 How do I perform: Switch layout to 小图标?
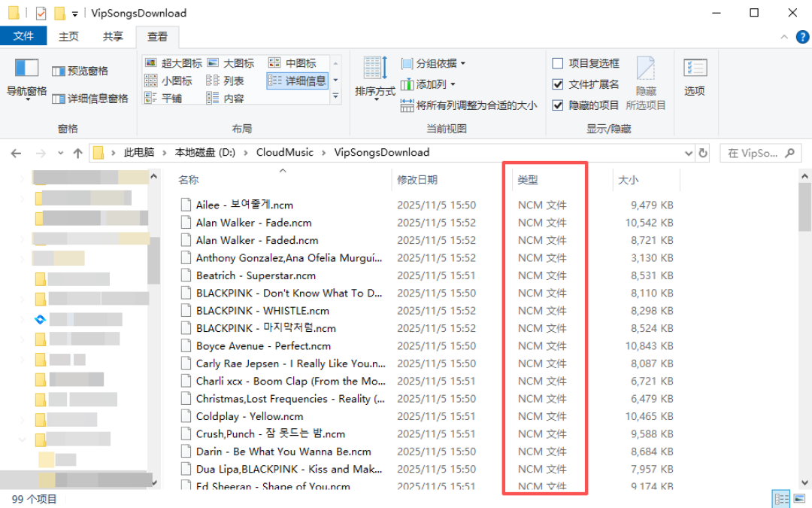click(x=169, y=81)
